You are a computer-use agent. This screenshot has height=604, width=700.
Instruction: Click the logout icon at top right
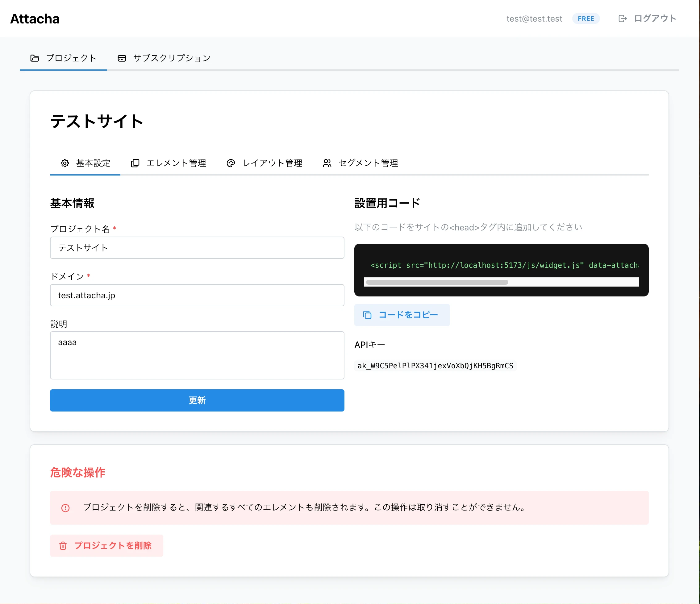[623, 18]
